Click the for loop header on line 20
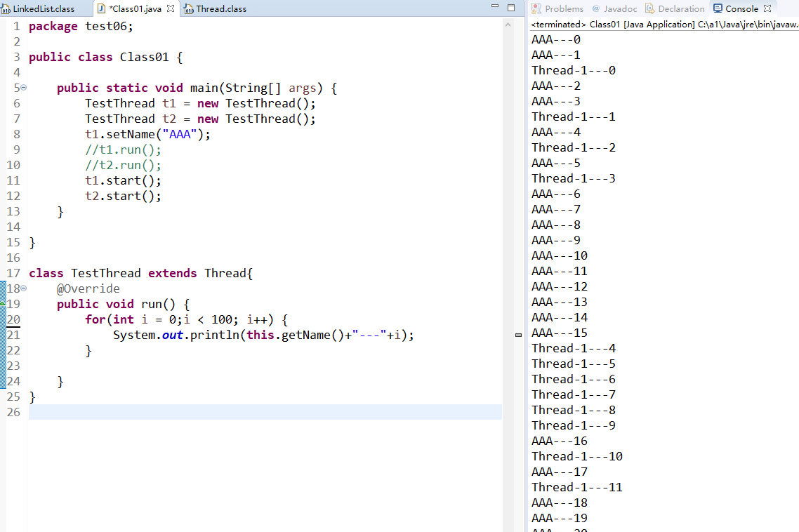Screen dimensions: 799x532 [x=187, y=319]
